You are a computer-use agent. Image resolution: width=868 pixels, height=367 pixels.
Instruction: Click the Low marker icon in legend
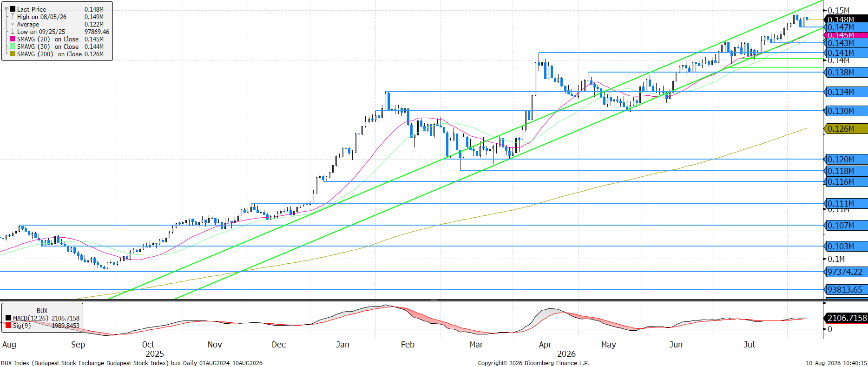(13, 32)
